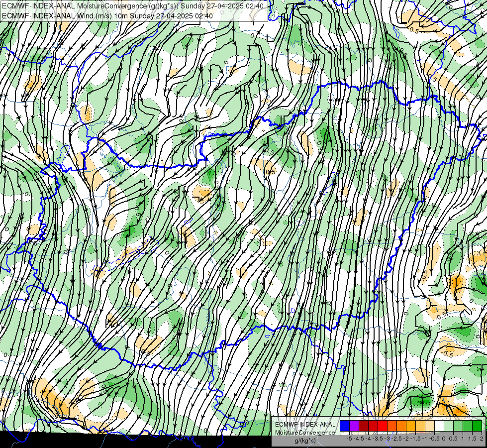The width and height of the screenshot is (487, 448).
Task: Click the legend value -4.5
Action: [x=359, y=439]
